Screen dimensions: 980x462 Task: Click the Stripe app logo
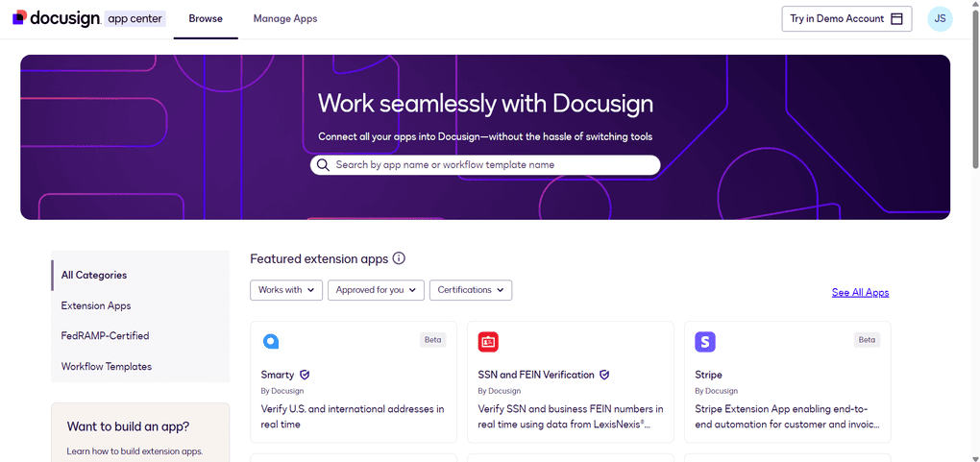coord(705,342)
